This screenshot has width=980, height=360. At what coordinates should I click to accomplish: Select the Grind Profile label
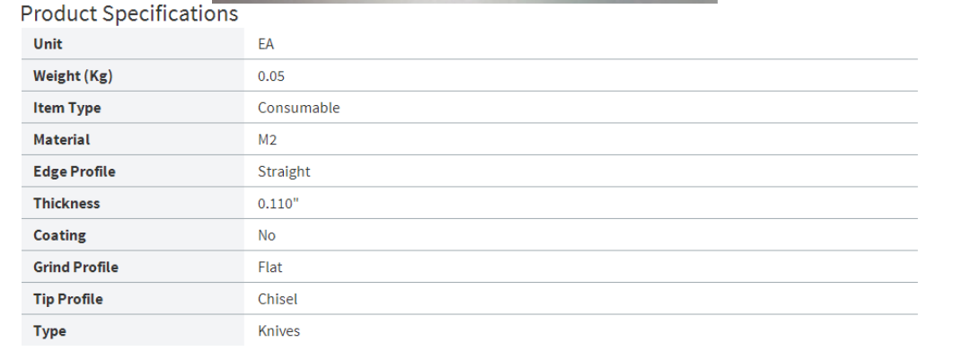(75, 268)
